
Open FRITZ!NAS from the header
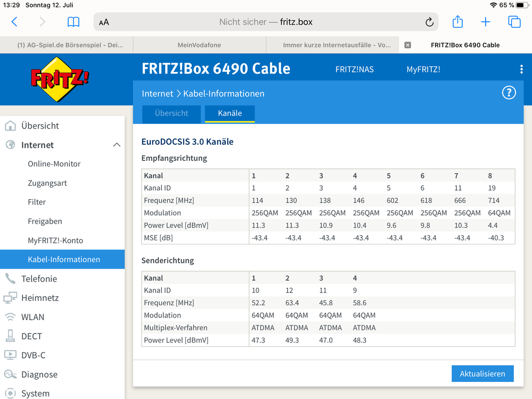354,69
